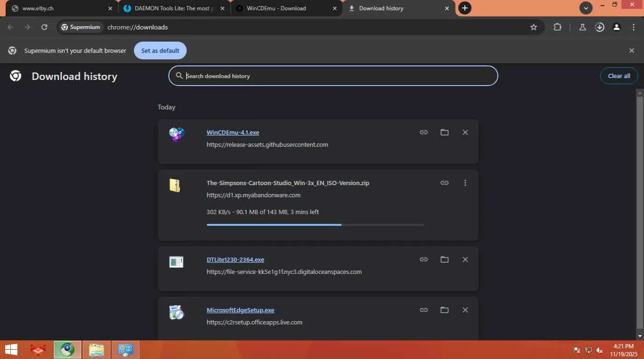This screenshot has height=359, width=644.
Task: Close the DAEMON Tools Lite tab
Action: coord(222,8)
